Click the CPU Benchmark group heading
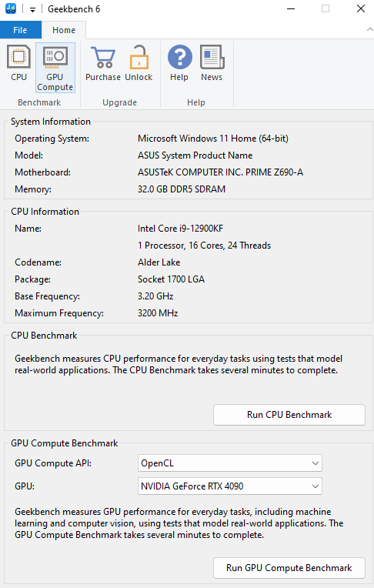 (x=44, y=336)
